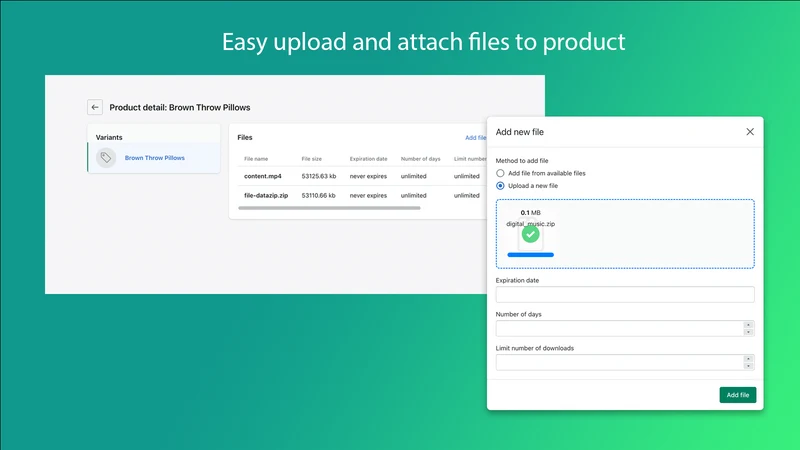Click the tag icon for Brown Throw Pillows
Viewport: 800px width, 450px height.
[106, 158]
